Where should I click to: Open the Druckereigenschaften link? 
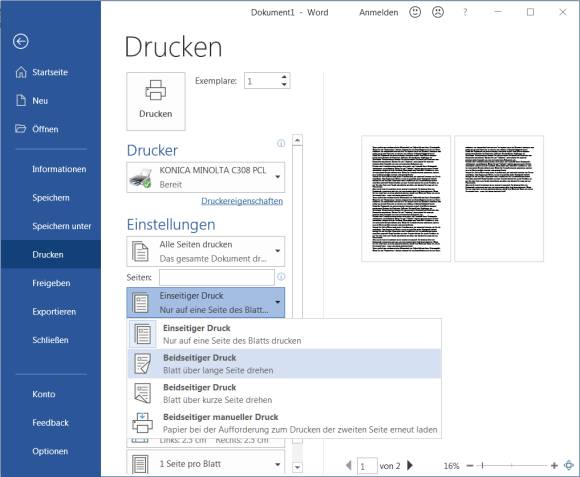pyautogui.click(x=242, y=201)
